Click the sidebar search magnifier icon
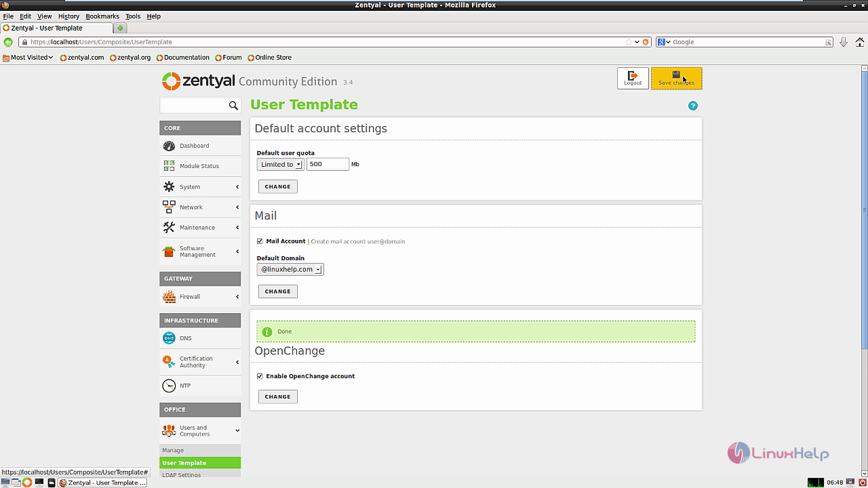 click(233, 106)
